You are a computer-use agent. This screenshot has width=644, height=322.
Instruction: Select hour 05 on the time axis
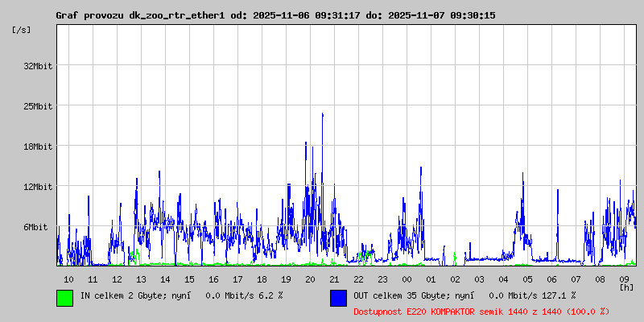coord(527,279)
